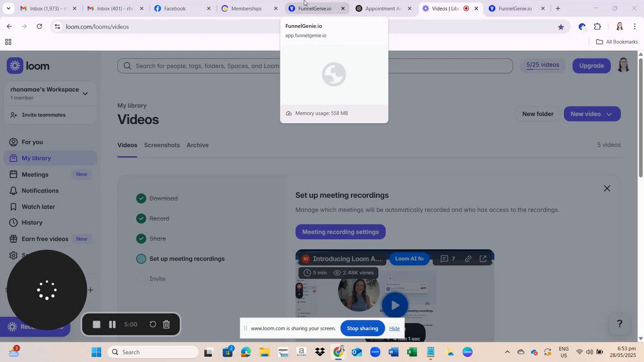
Task: Open My library in the sidebar
Action: pyautogui.click(x=50, y=158)
